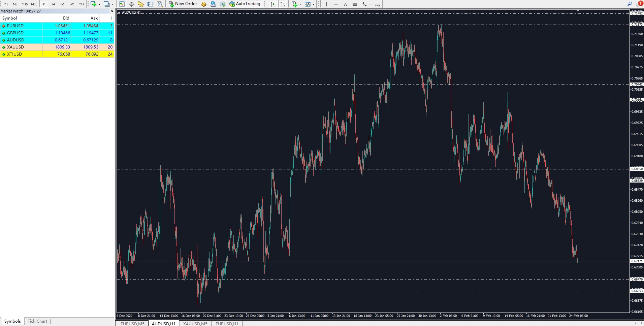Open the Navigator favorites icon

click(141, 4)
